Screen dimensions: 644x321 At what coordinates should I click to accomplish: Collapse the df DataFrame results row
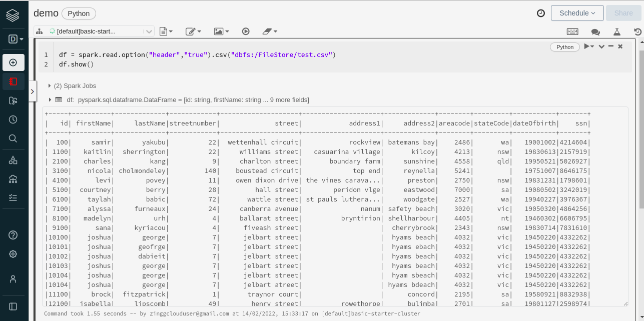49,99
